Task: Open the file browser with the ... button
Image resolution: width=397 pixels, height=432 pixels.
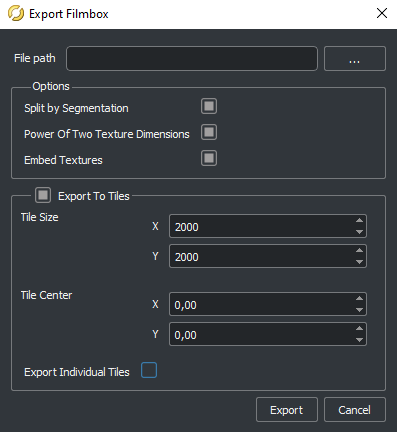Action: [355, 59]
